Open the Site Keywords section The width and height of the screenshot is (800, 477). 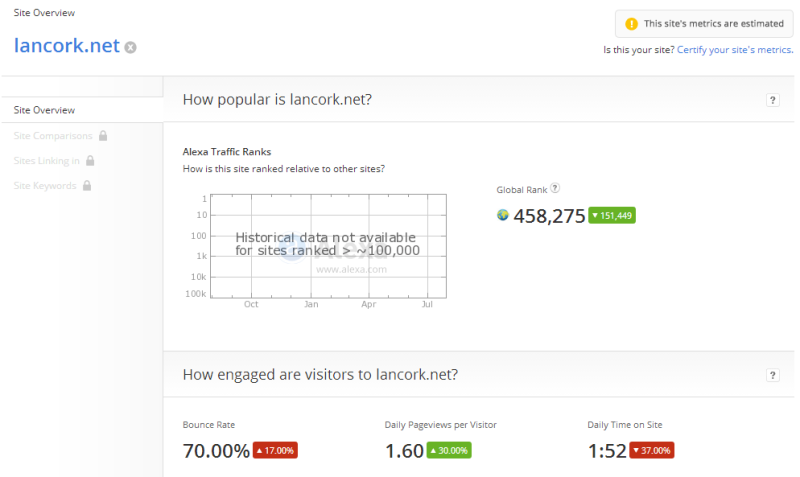click(45, 186)
